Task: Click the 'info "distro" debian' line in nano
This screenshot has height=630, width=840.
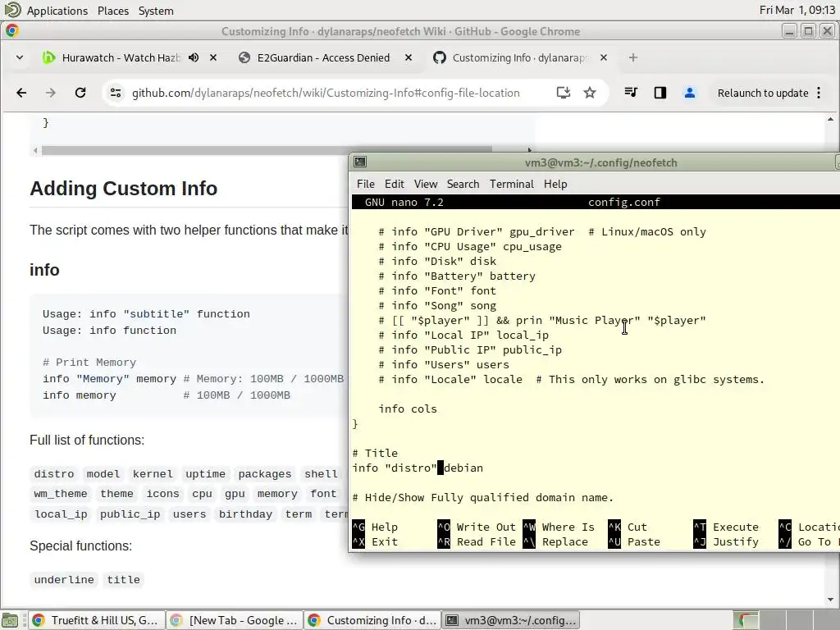Action: (x=418, y=468)
